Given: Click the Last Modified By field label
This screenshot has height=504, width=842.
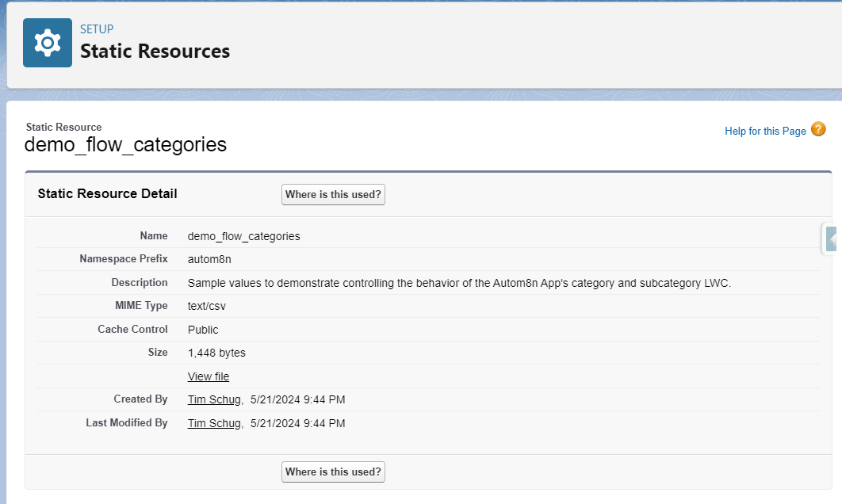Looking at the screenshot, I should tap(127, 423).
